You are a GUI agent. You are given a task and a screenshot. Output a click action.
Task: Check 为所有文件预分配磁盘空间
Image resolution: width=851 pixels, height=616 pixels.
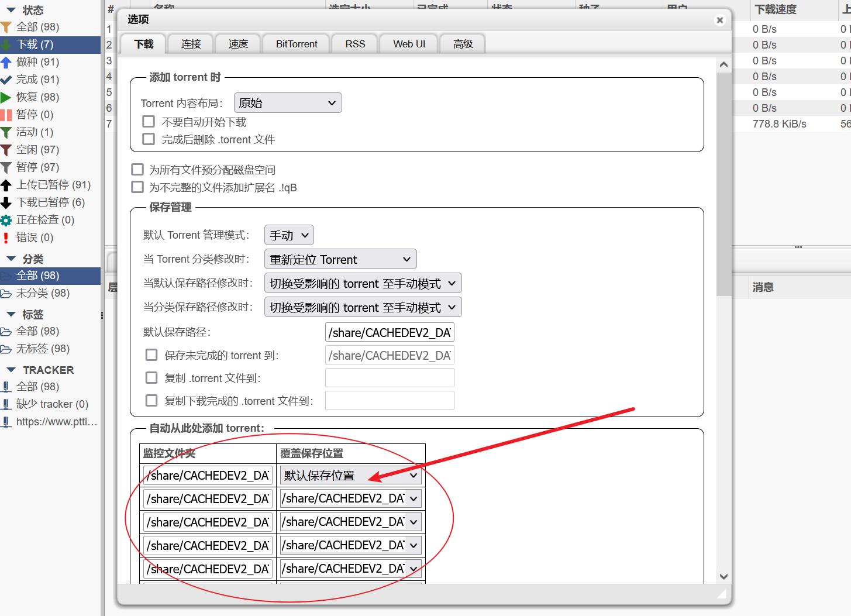(x=137, y=169)
